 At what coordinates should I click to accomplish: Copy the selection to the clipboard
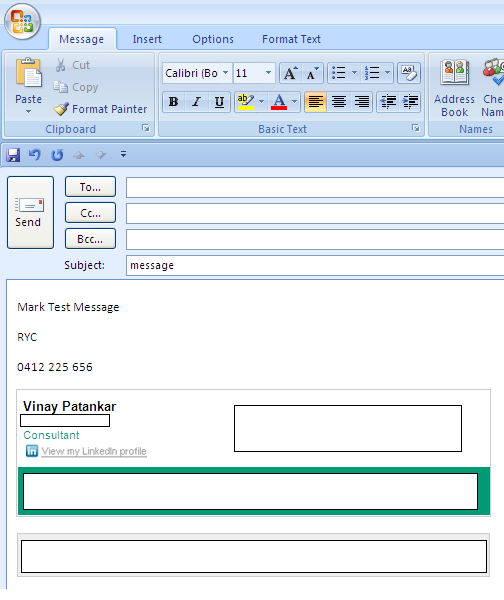click(x=76, y=87)
